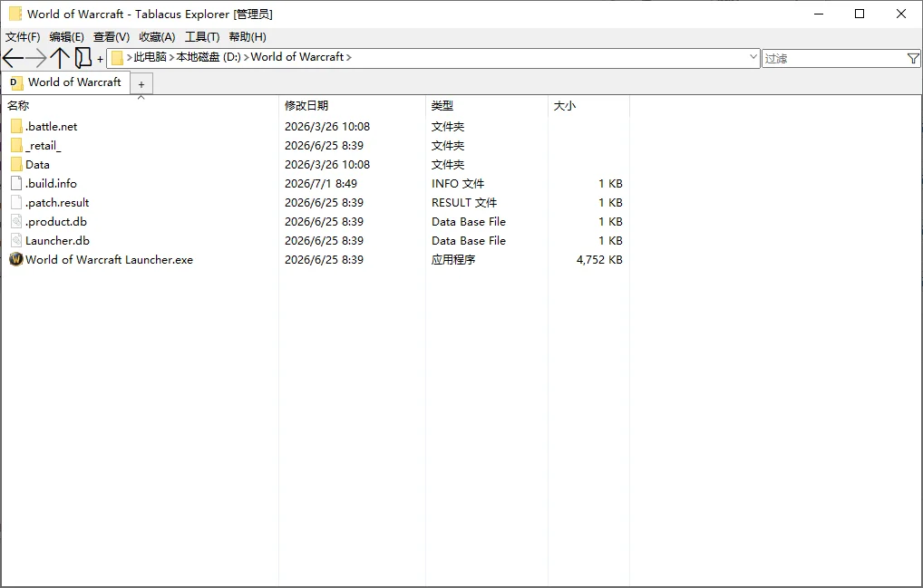This screenshot has width=923, height=588.
Task: Switch to the World of Warcraft tab
Action: coord(65,82)
